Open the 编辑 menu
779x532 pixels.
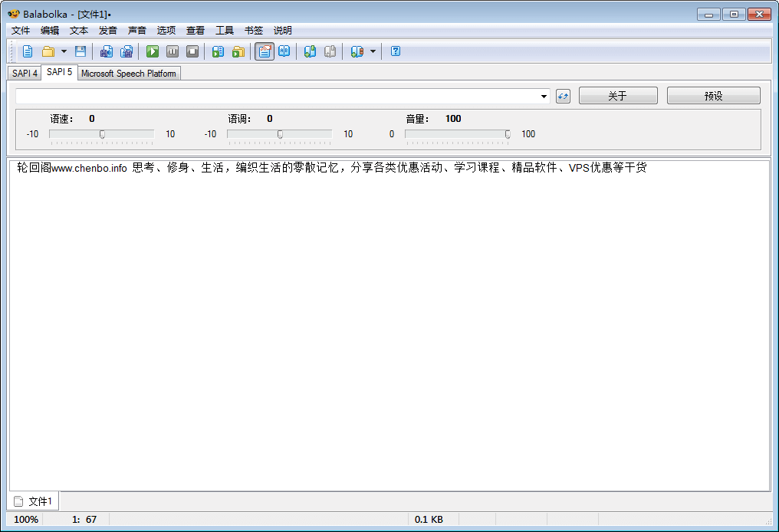point(50,31)
